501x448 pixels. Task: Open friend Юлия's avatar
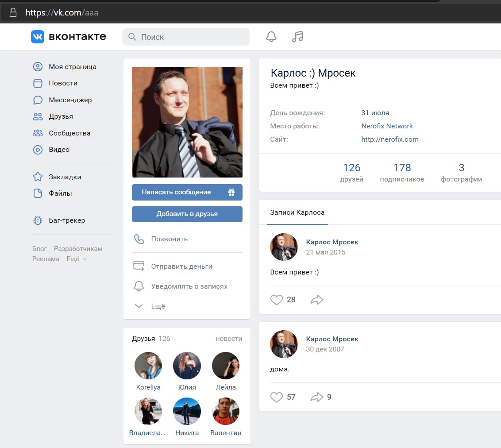[x=187, y=366]
